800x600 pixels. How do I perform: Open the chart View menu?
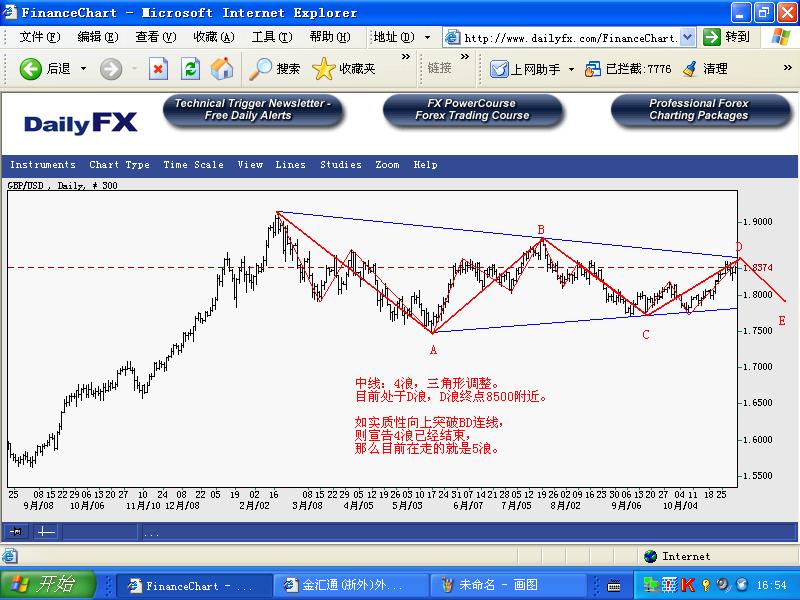click(250, 165)
